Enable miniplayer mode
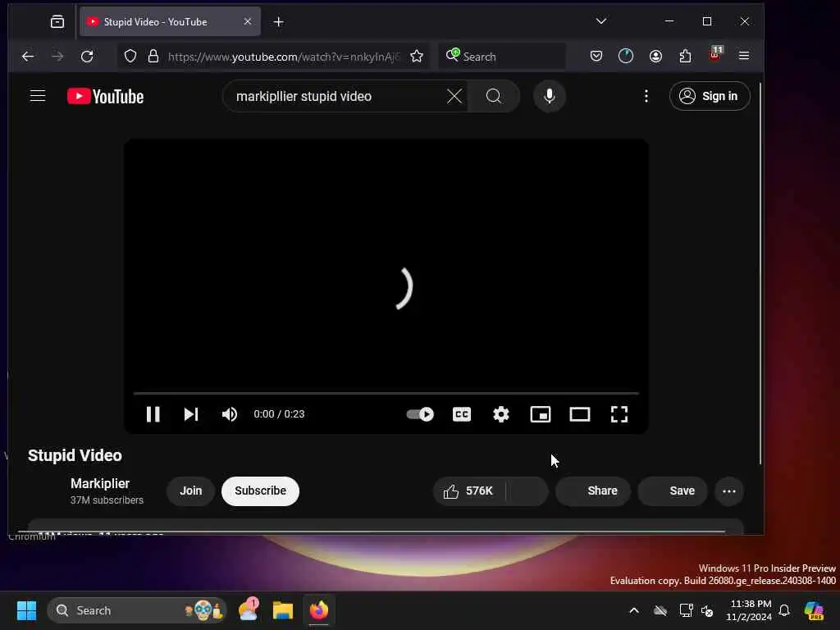Screen dimensions: 840x630 click(x=541, y=414)
